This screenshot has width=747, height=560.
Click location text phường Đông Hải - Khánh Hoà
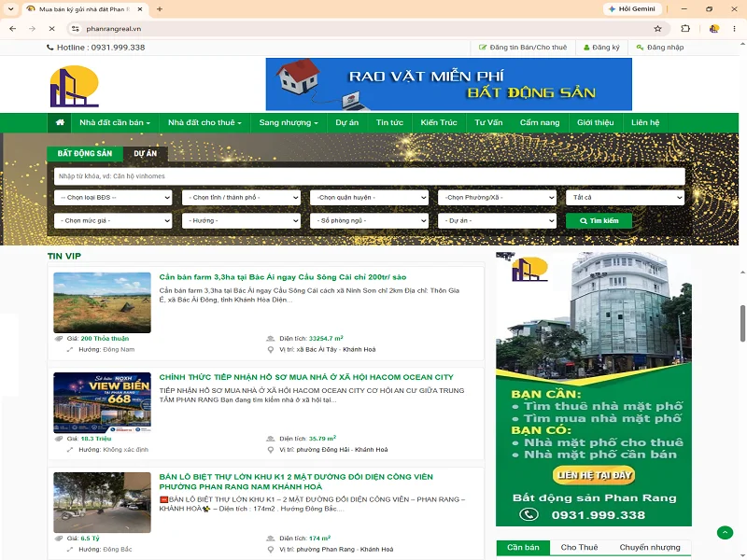point(342,450)
